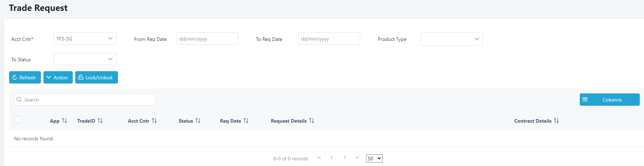This screenshot has width=644, height=166.
Task: Open the To Status dropdown
Action: click(85, 59)
